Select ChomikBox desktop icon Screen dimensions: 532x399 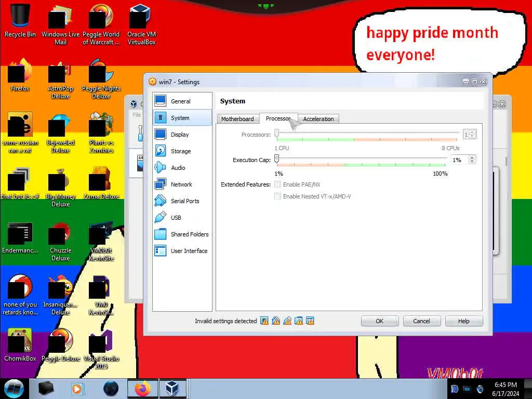20,345
